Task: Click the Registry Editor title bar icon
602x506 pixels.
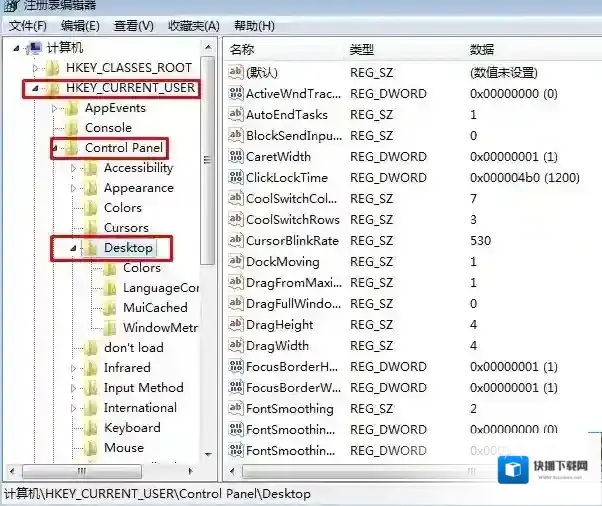Action: click(x=11, y=7)
